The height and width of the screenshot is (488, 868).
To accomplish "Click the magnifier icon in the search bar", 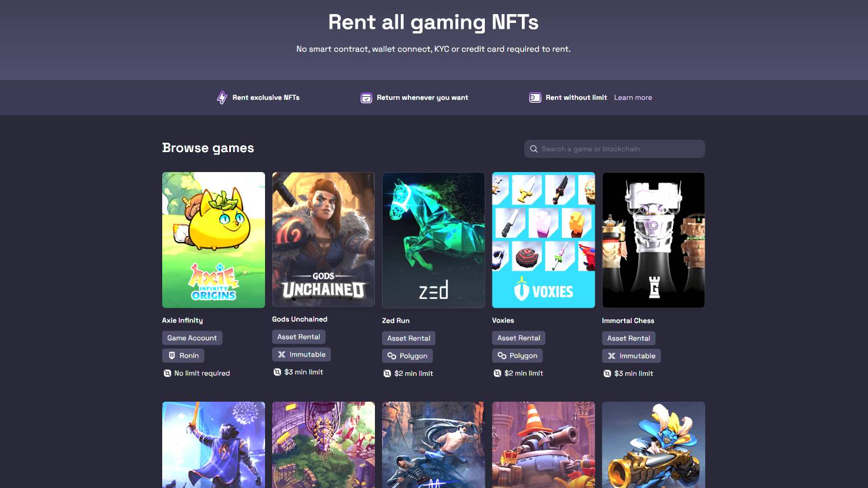I will click(x=534, y=149).
